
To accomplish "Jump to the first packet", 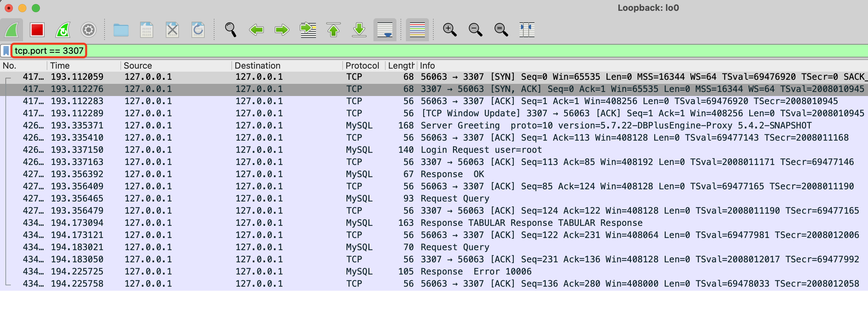I will click(334, 30).
